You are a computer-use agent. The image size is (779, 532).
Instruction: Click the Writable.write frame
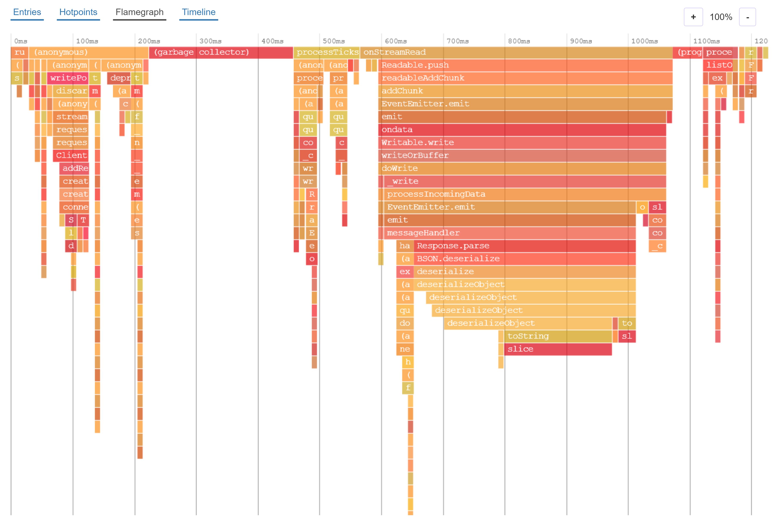[522, 143]
